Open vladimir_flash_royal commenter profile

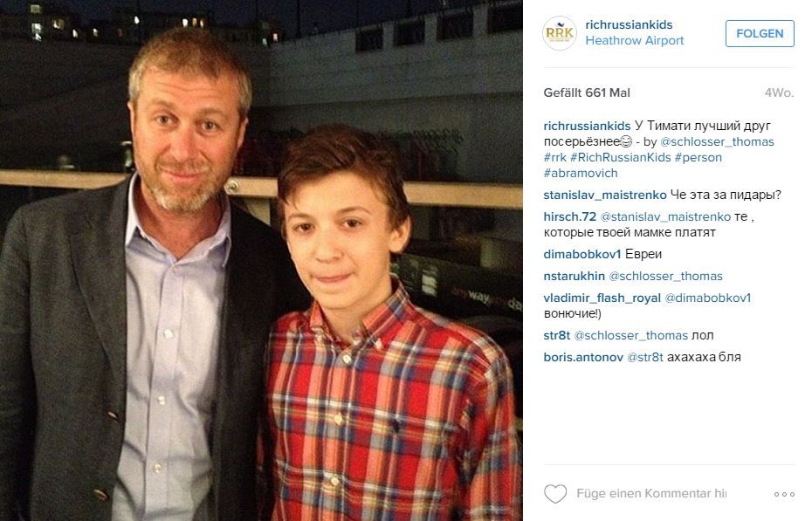pos(602,298)
